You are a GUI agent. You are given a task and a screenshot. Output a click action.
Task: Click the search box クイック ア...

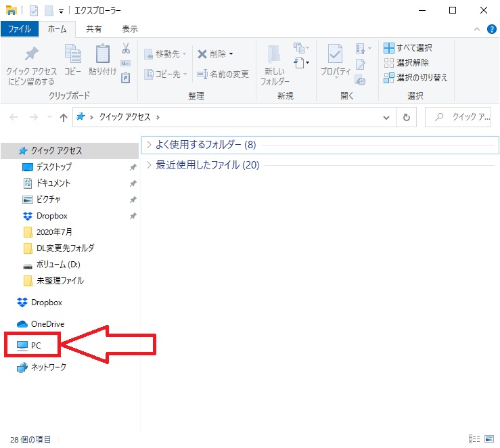pos(458,117)
